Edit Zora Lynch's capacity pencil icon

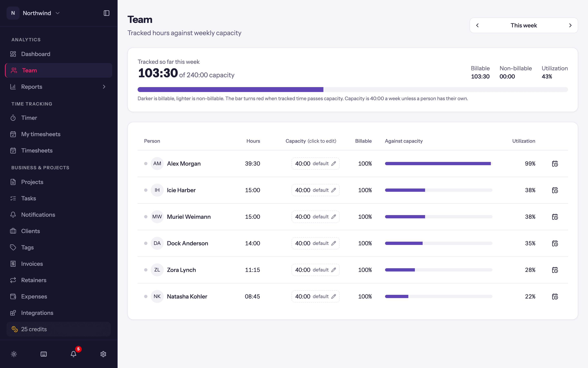[x=334, y=270]
